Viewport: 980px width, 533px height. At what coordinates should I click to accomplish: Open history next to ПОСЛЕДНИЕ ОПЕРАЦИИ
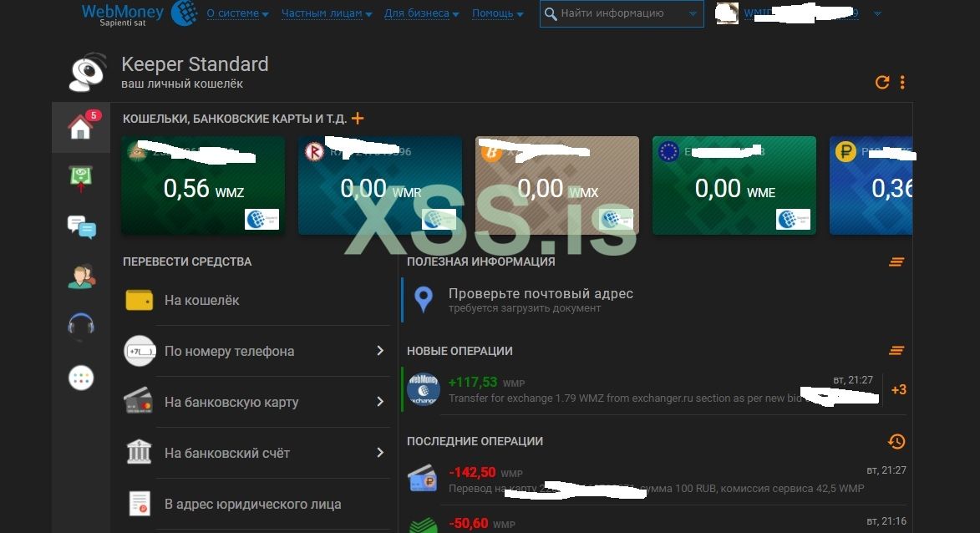pos(896,441)
